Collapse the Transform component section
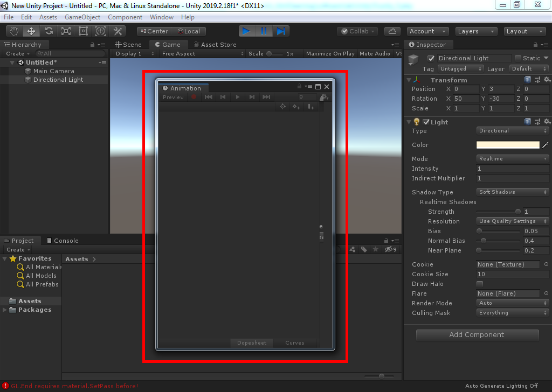552x392 pixels. [409, 80]
